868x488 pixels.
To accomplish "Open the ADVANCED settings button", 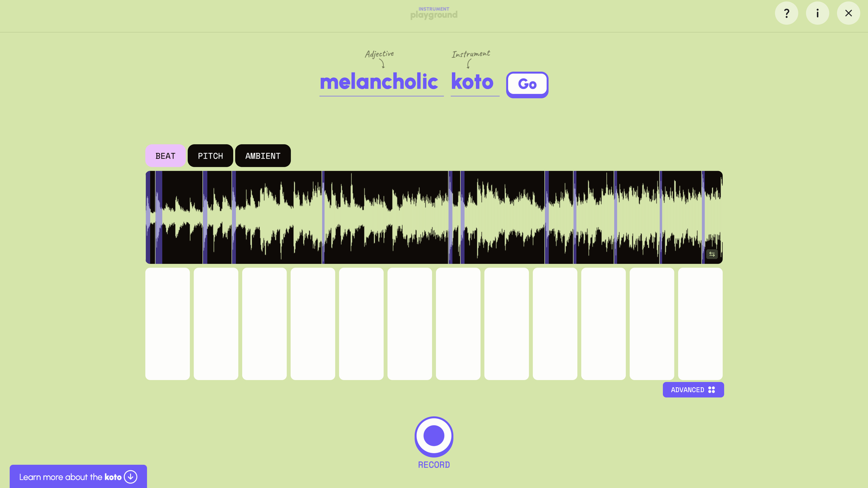I will pos(693,390).
